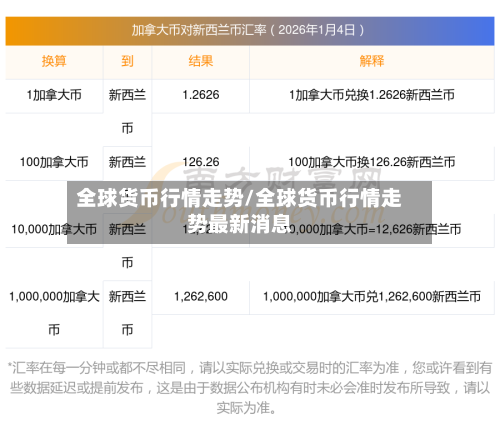Image resolution: width=500 pixels, height=425 pixels.
Task: Click explanation 1加拿大币兑换1.2626新西兰币
Action: (x=372, y=95)
